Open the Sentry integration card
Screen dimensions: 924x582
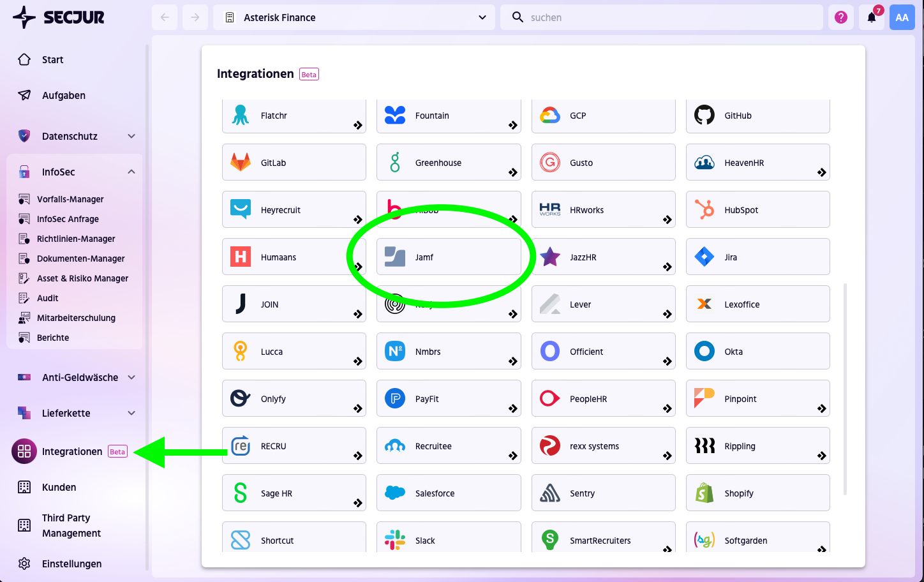click(603, 493)
